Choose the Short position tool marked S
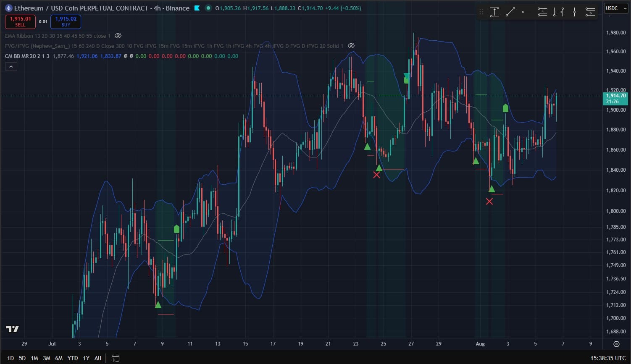Image resolution: width=631 pixels, height=364 pixels. [590, 12]
